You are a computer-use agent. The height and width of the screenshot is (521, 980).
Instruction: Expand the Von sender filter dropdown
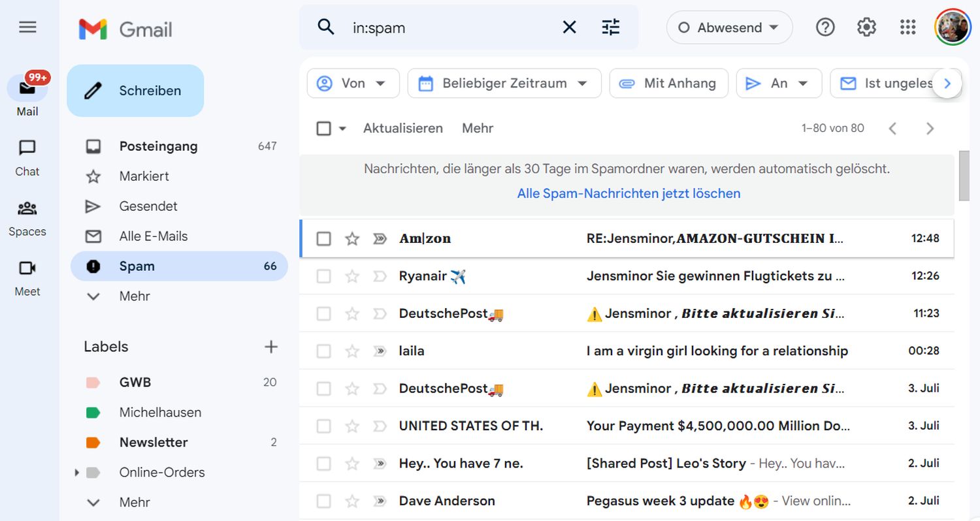353,84
